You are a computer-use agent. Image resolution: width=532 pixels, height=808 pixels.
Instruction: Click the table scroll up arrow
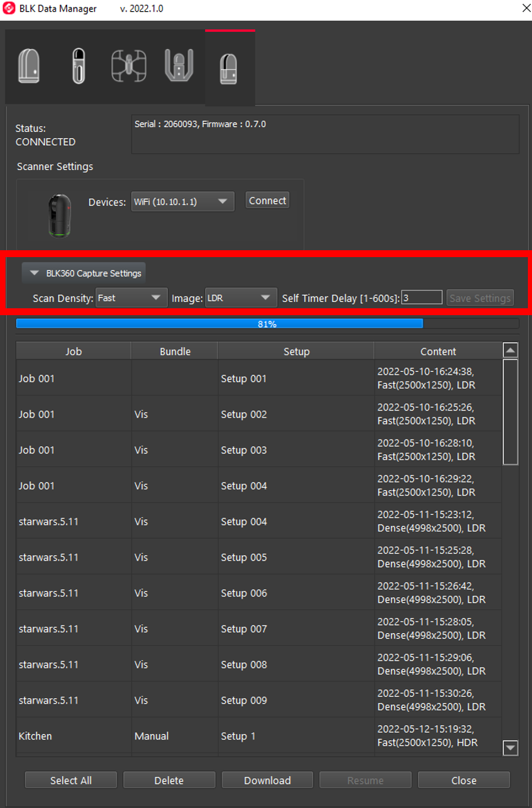point(511,350)
